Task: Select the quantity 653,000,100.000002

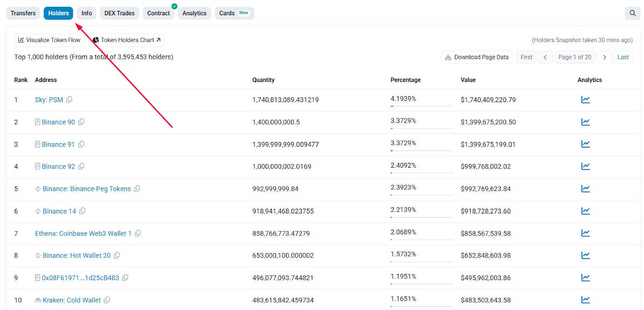Action: (x=283, y=255)
